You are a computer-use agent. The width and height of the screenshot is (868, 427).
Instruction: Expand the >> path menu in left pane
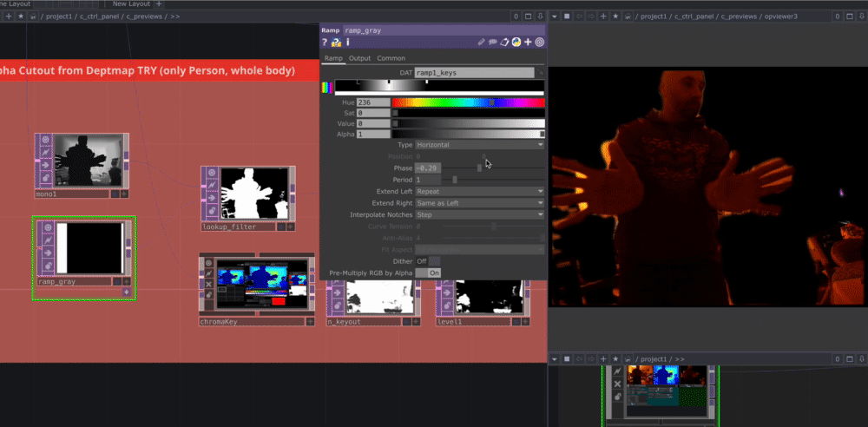tap(175, 16)
